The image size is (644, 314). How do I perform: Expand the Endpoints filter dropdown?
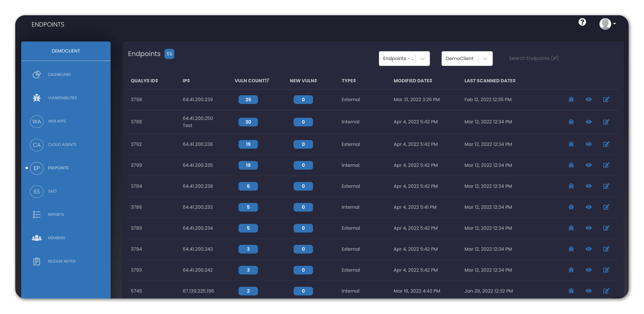[x=423, y=58]
